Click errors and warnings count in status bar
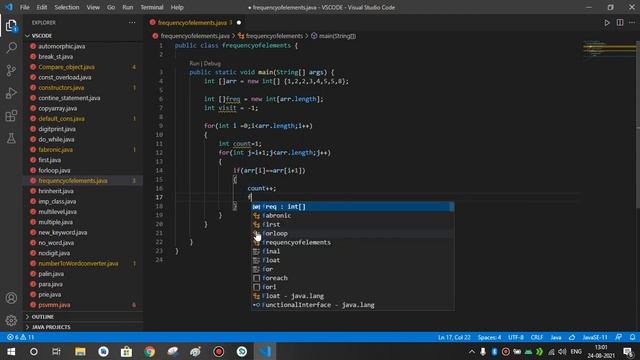This screenshot has width=640, height=360. [x=20, y=337]
